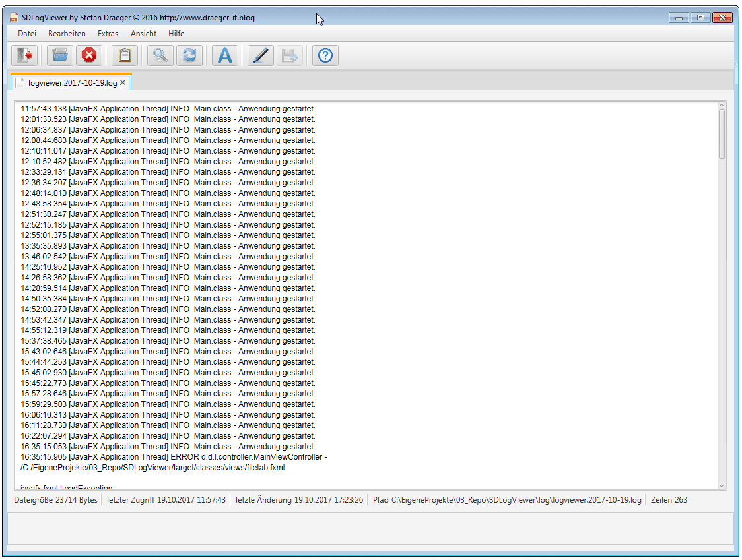Open the Bearbeiten menu
Screen dimensions: 742x560
point(67,34)
